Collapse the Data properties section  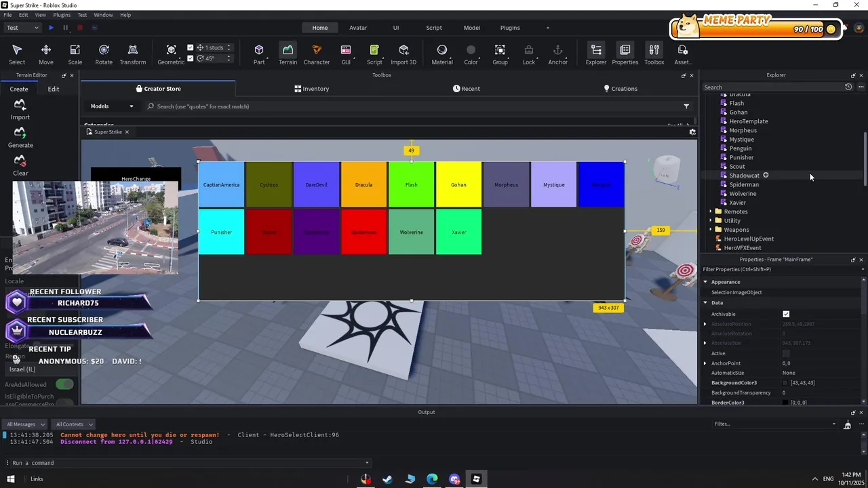point(705,303)
